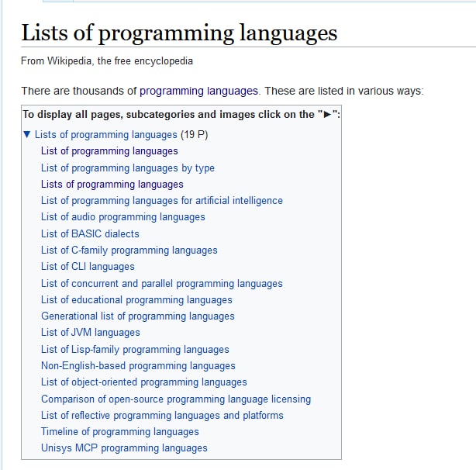
Task: Open Generational list of programming languages
Action: 138,316
